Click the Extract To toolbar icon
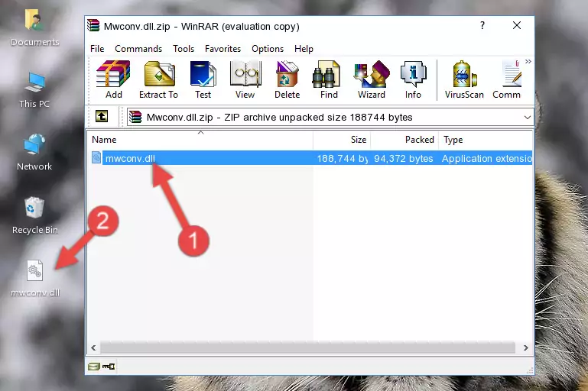Viewport: 588px width, 391px height. pyautogui.click(x=158, y=79)
